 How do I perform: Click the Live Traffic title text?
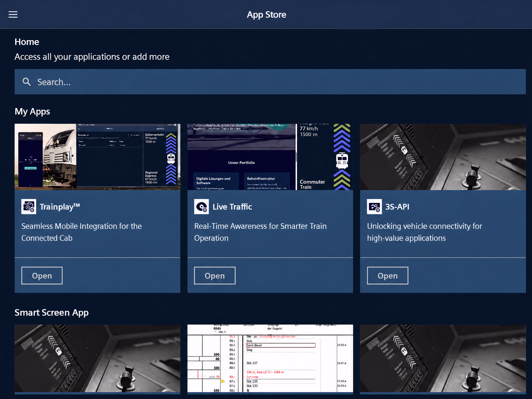click(x=232, y=207)
